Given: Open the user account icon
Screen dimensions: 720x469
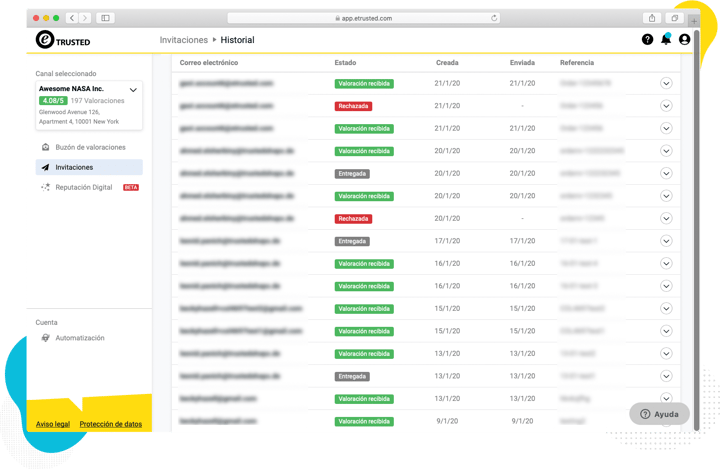Looking at the screenshot, I should point(684,40).
